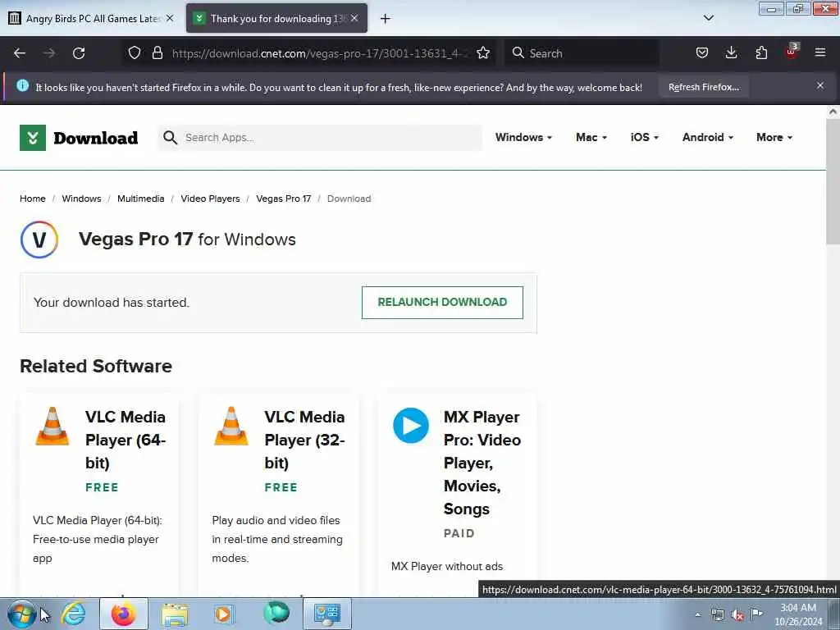Click the muted volume tray icon
The width and height of the screenshot is (840, 630).
tap(737, 614)
